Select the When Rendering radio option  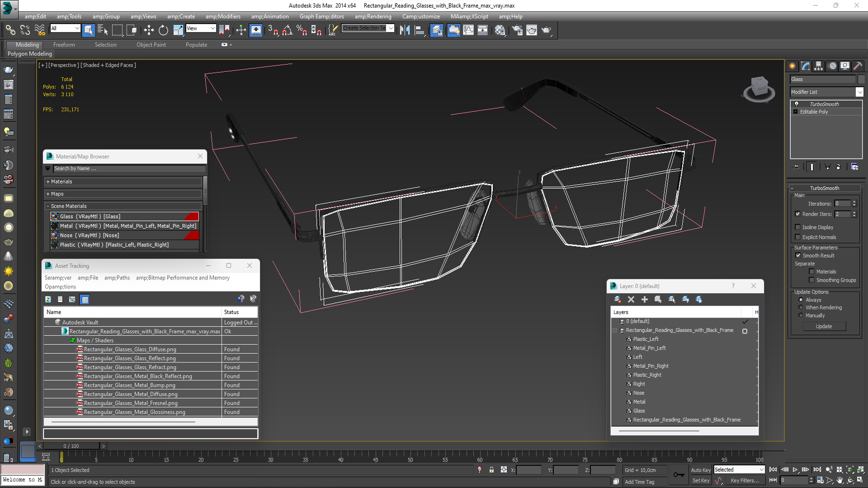pos(801,307)
